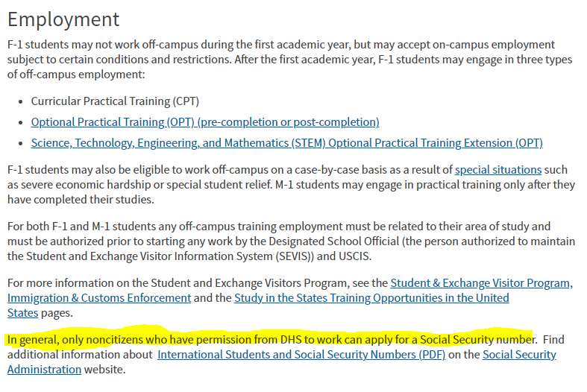Viewport: 587px width, 392px height.
Task: Click the Curricular Practical Training (CPT) text
Action: coord(115,101)
